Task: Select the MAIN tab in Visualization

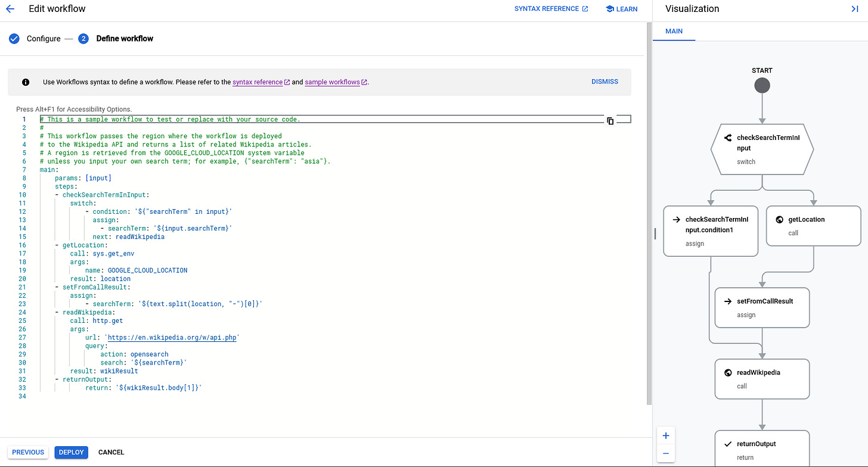Action: point(674,31)
